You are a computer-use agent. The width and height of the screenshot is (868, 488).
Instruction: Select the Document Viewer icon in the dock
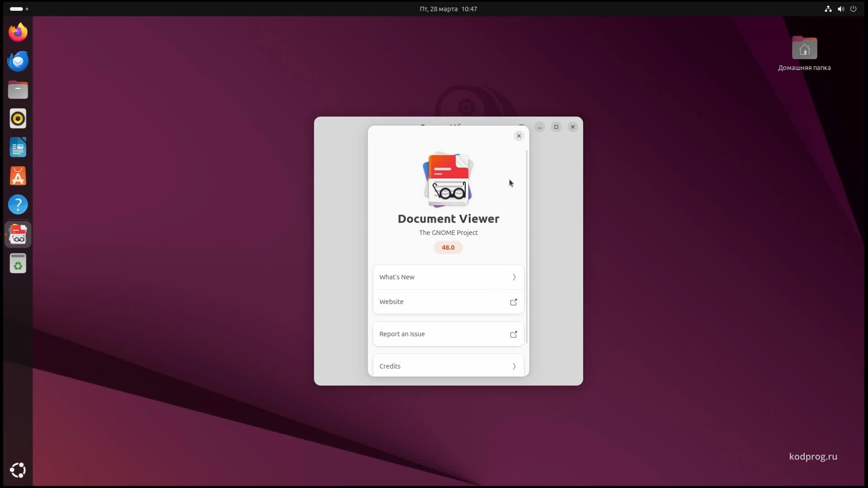(18, 234)
